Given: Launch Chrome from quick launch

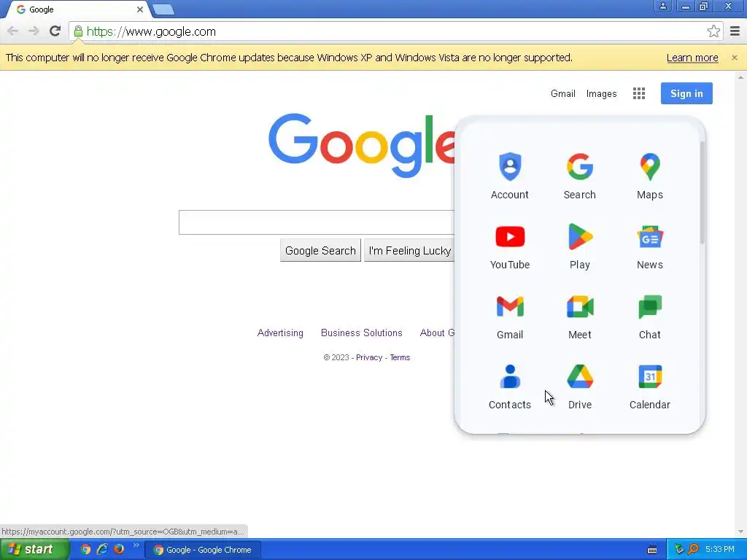Looking at the screenshot, I should tap(85, 550).
